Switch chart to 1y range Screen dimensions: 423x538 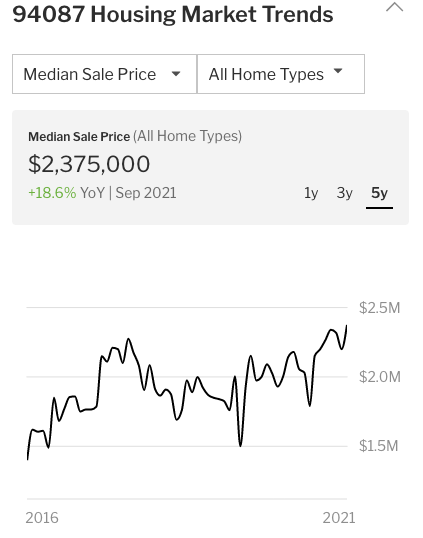[x=311, y=193]
